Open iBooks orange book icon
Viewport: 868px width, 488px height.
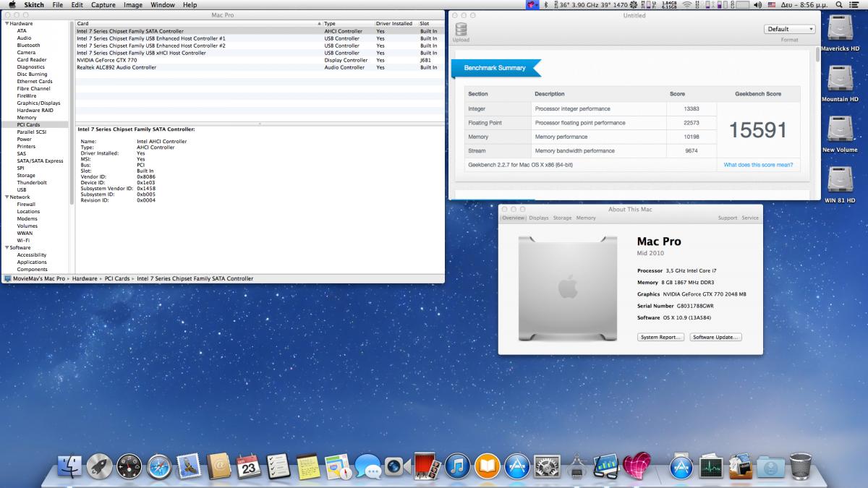(488, 467)
